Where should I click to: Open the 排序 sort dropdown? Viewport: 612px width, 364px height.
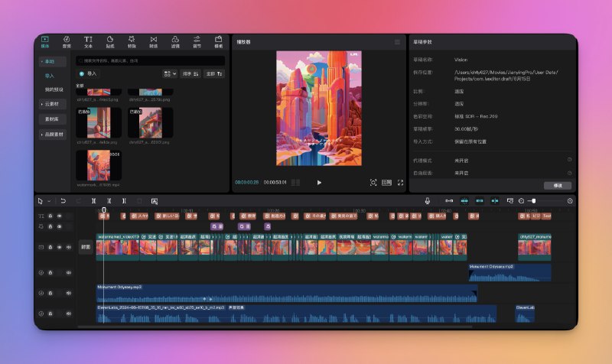[190, 73]
